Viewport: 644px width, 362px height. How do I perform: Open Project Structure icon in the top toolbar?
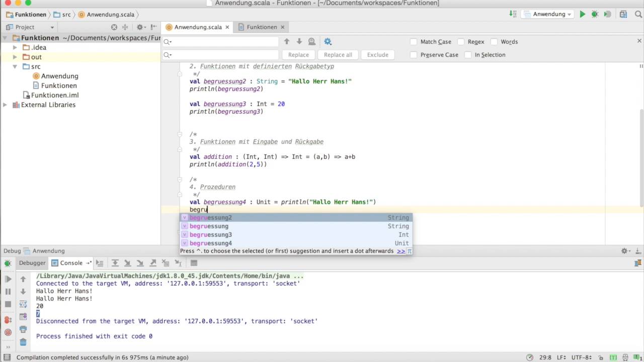[x=623, y=14]
